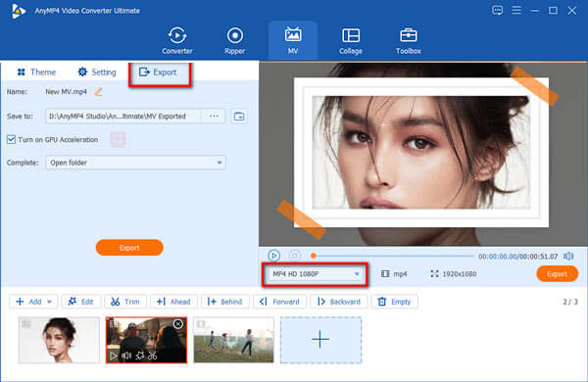
Task: Open the hamburger menu in title bar
Action: click(516, 10)
